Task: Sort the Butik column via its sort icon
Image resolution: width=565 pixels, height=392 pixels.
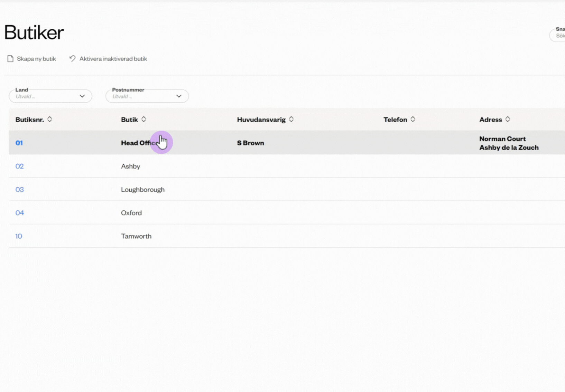Action: (x=144, y=119)
